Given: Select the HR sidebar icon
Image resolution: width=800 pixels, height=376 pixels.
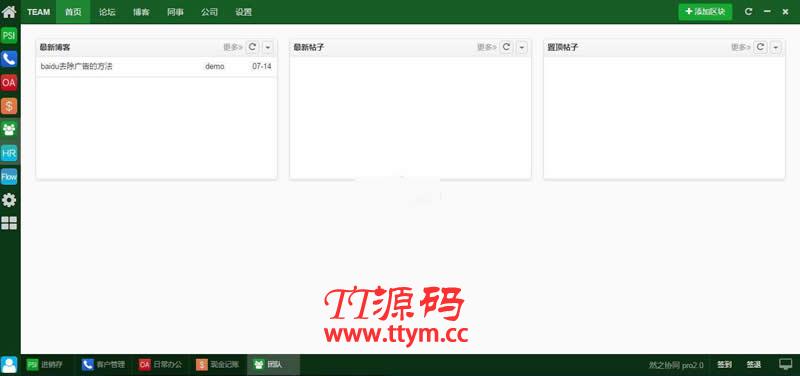Looking at the screenshot, I should (x=9, y=153).
